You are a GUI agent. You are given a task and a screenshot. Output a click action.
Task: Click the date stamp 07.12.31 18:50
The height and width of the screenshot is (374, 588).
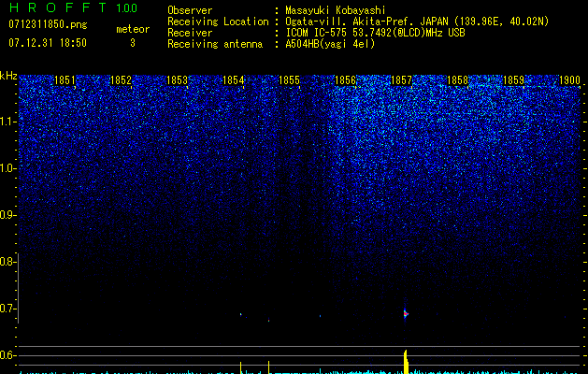click(x=48, y=43)
